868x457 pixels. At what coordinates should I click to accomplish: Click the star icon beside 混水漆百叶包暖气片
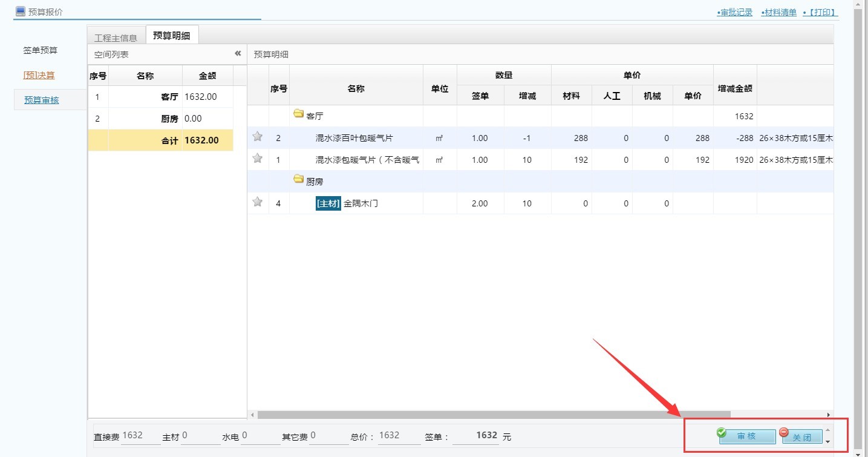(x=258, y=137)
